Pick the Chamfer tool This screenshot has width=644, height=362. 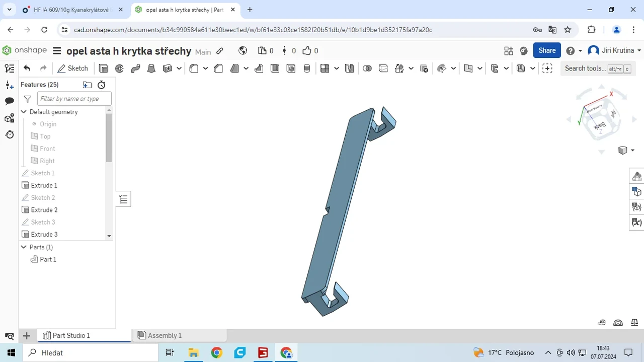click(218, 68)
